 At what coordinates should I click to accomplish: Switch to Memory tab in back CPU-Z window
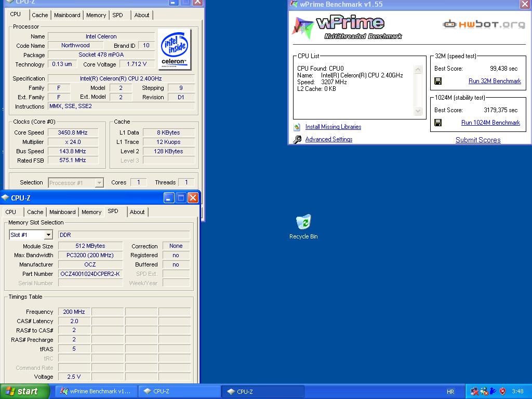click(96, 15)
